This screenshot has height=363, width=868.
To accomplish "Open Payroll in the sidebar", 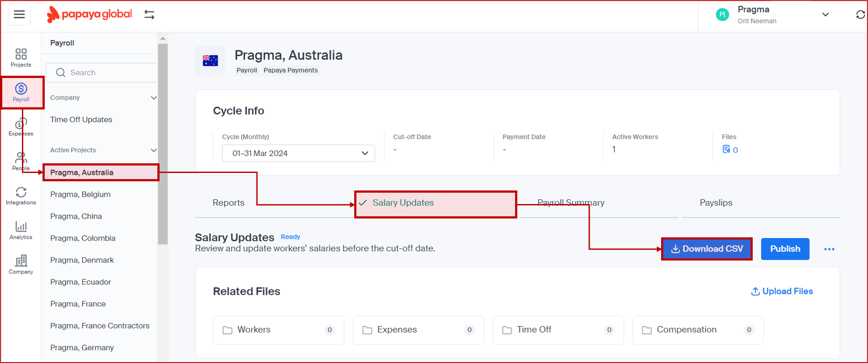I will tap(21, 92).
